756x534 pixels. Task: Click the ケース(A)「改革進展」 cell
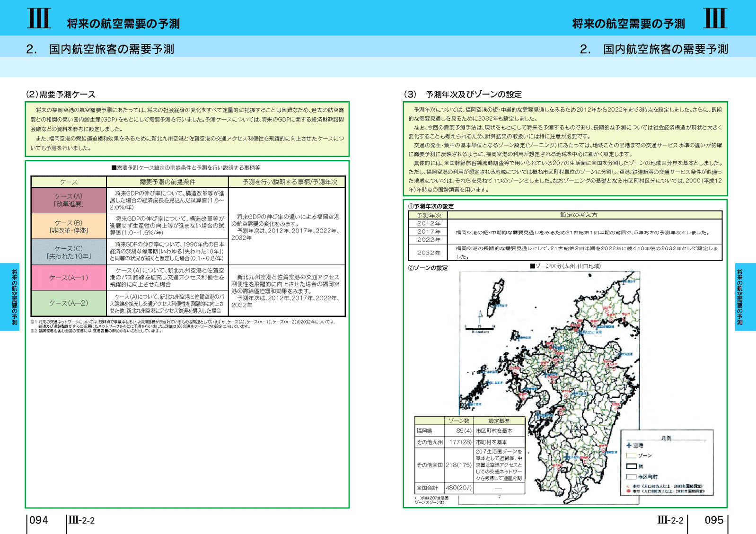(x=69, y=200)
